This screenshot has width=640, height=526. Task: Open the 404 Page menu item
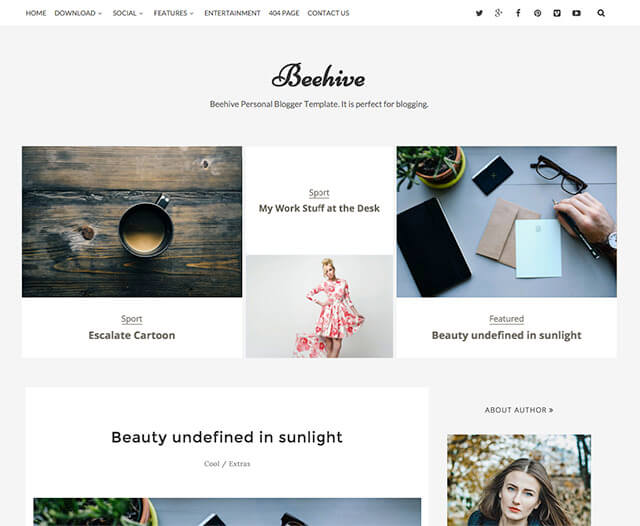pyautogui.click(x=284, y=13)
